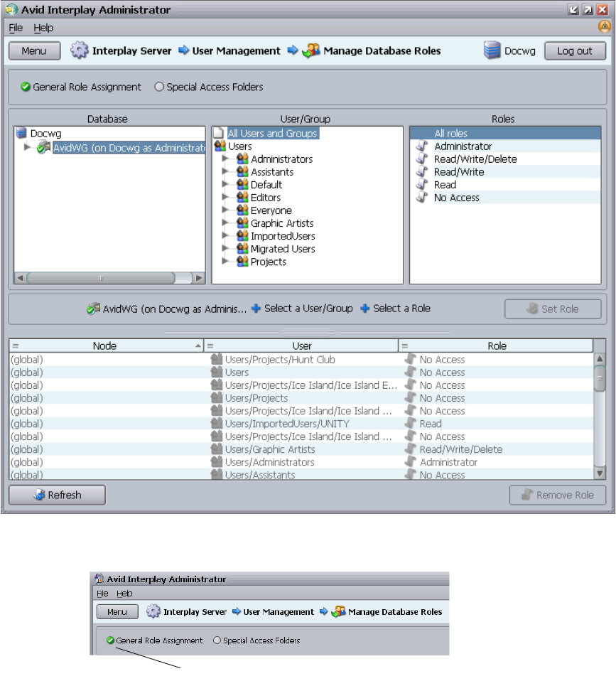Expand the ImportedUsers group
Image resolution: width=616 pixels, height=681 pixels.
[225, 235]
